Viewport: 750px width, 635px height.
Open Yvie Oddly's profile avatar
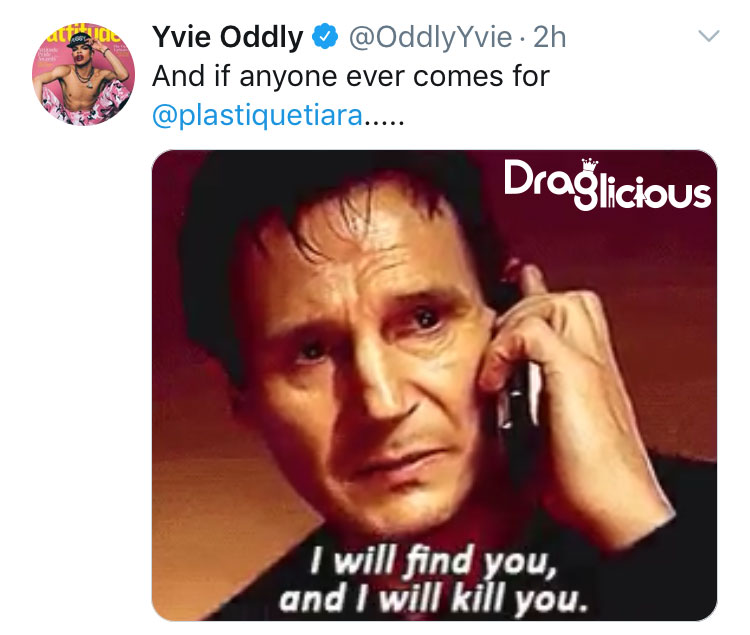pos(83,74)
